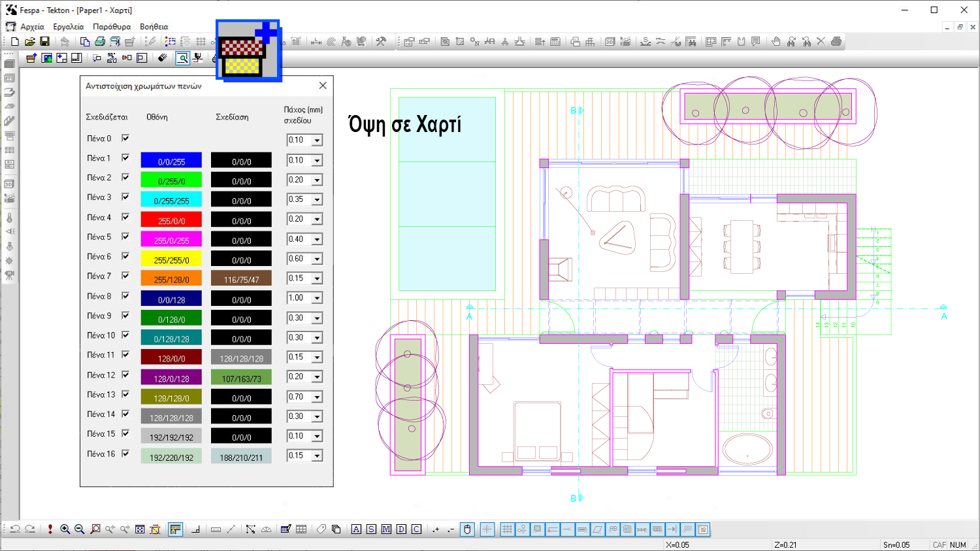Click the mouse icon in bottom toolbar
The height and width of the screenshot is (551, 980).
(467, 529)
